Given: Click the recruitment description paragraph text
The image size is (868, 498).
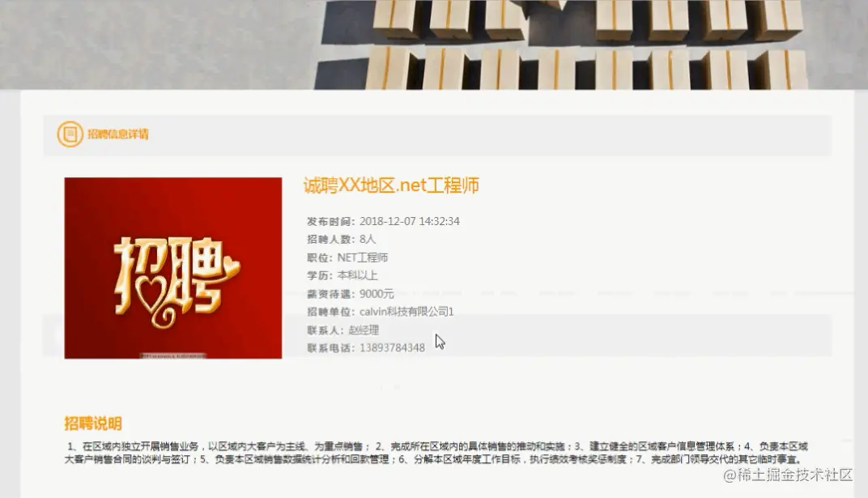Looking at the screenshot, I should click(436, 453).
